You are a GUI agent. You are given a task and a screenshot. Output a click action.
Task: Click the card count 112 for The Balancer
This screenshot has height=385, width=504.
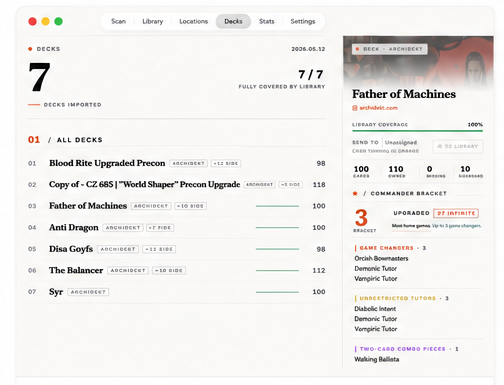click(319, 271)
